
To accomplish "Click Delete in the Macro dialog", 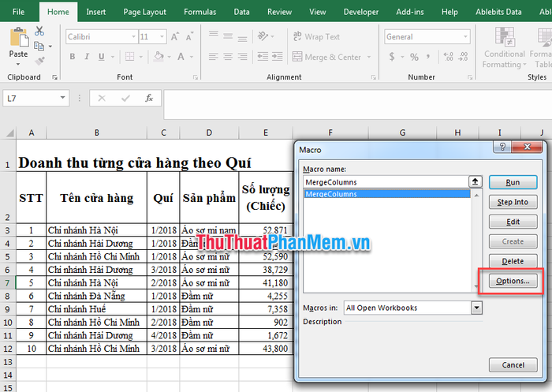I will 513,261.
